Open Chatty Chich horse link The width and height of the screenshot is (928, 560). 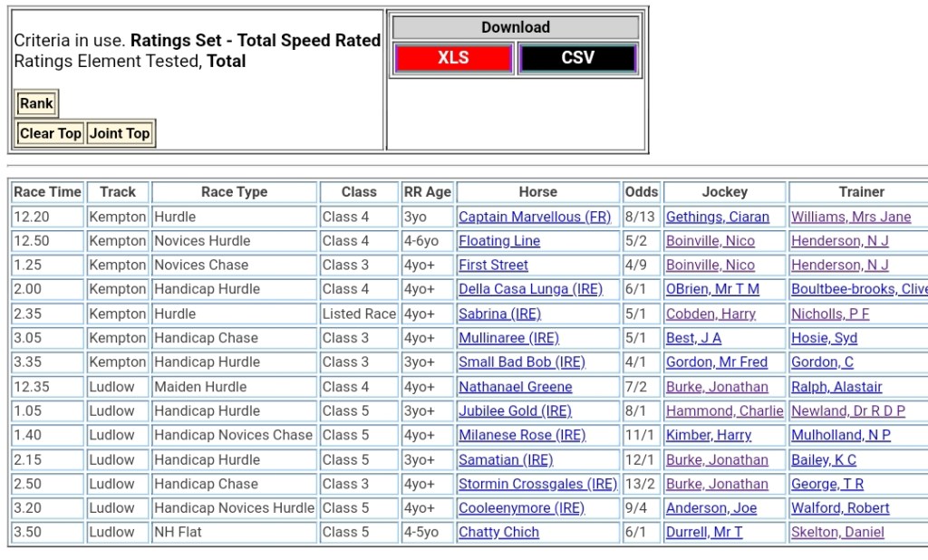click(x=498, y=532)
